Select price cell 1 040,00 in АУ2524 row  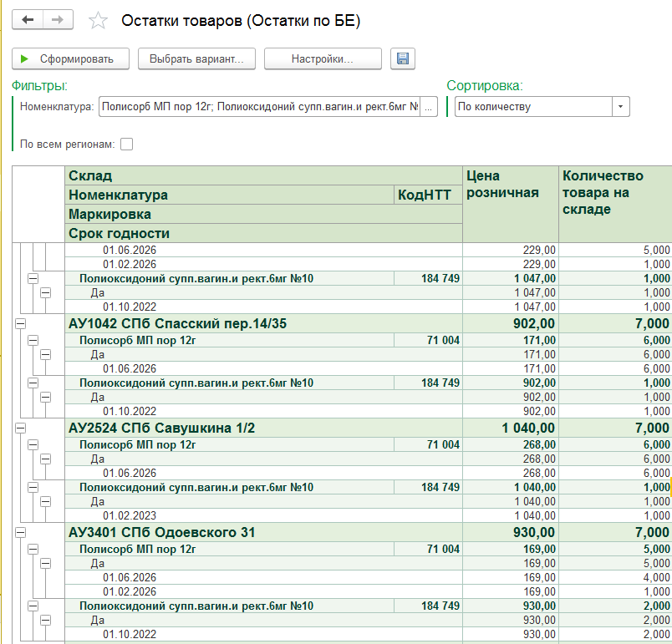pos(510,428)
